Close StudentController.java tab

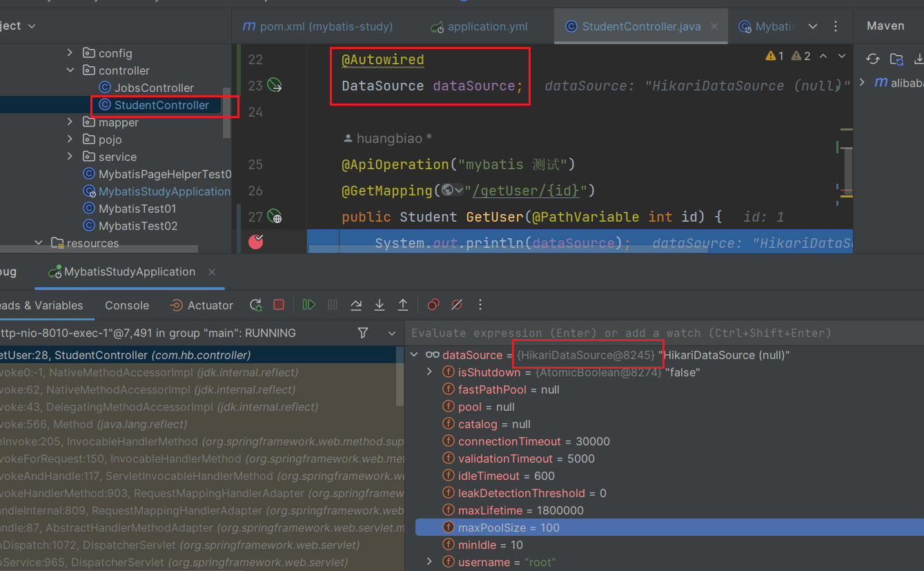(x=714, y=26)
